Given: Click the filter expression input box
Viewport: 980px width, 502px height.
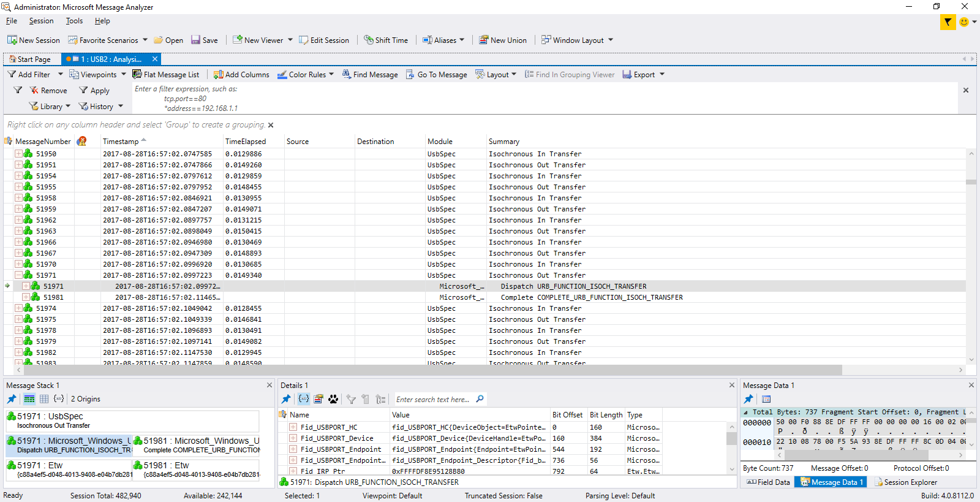Looking at the screenshot, I should [x=545, y=98].
